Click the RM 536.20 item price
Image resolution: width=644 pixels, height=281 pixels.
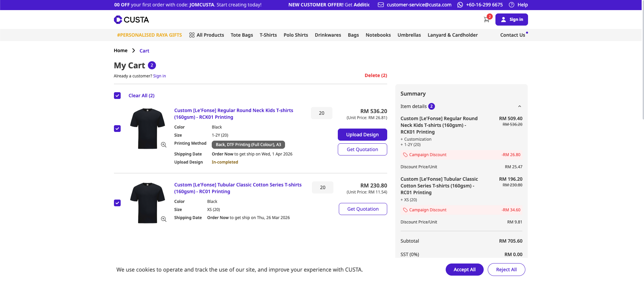[374, 111]
